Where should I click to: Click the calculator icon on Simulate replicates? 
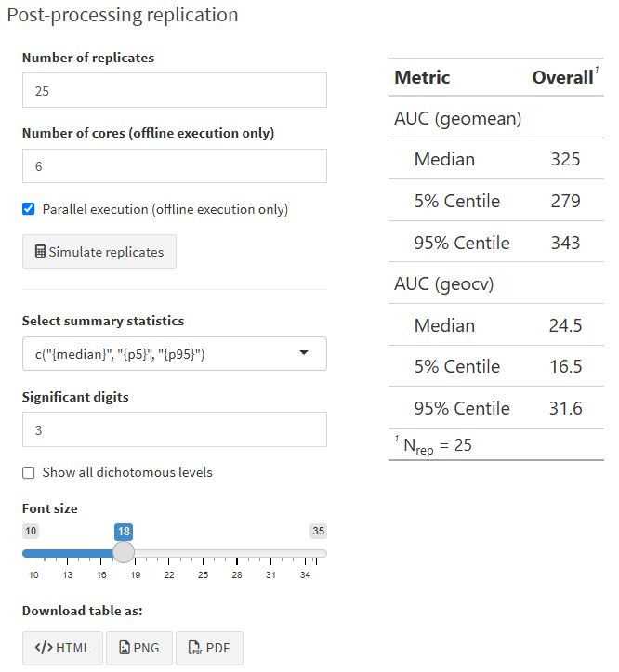click(40, 252)
